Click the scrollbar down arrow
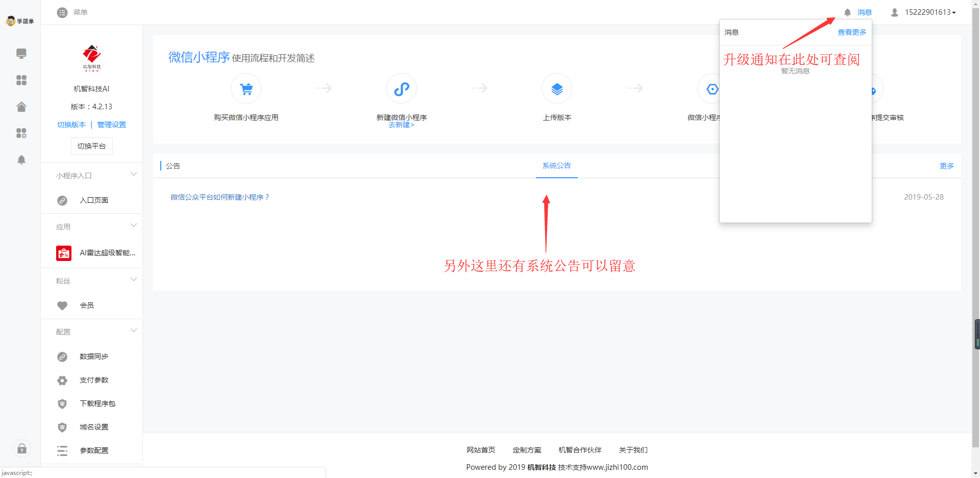The width and height of the screenshot is (980, 478). pyautogui.click(x=976, y=473)
